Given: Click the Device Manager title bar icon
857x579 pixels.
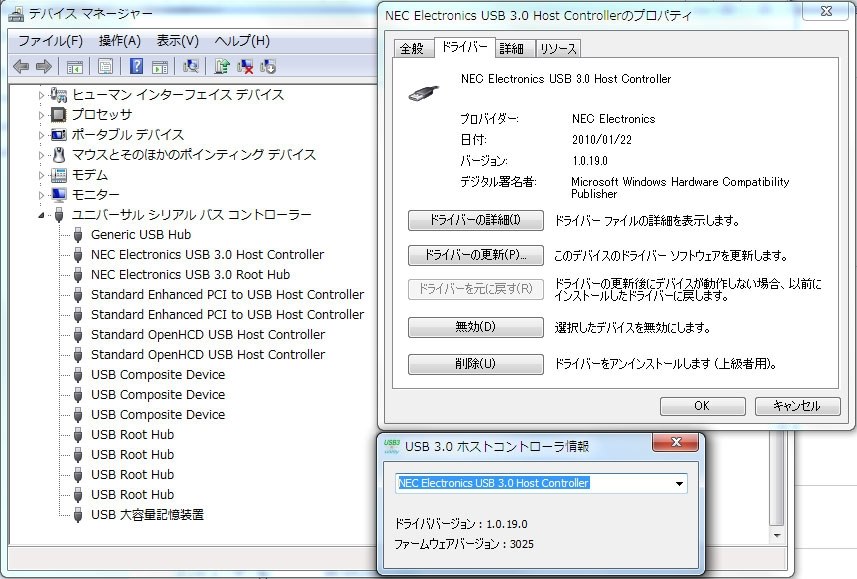Looking at the screenshot, I should coord(16,14).
